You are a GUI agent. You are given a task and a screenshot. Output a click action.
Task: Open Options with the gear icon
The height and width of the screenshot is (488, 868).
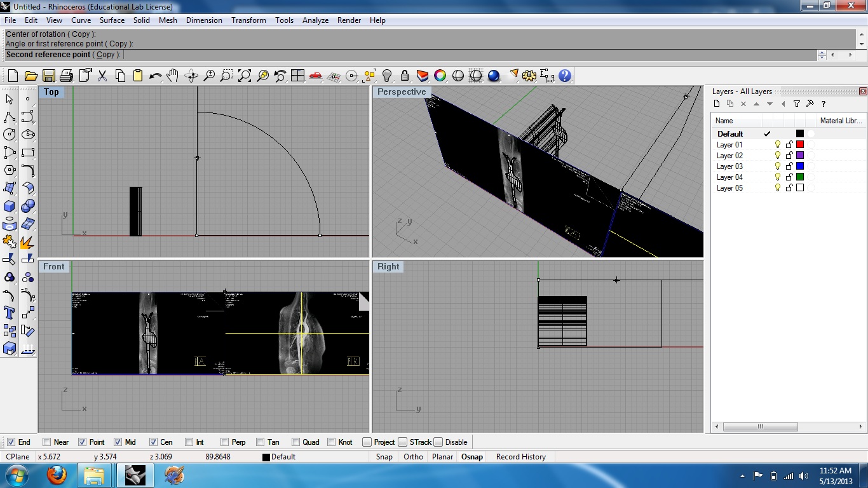click(x=529, y=76)
